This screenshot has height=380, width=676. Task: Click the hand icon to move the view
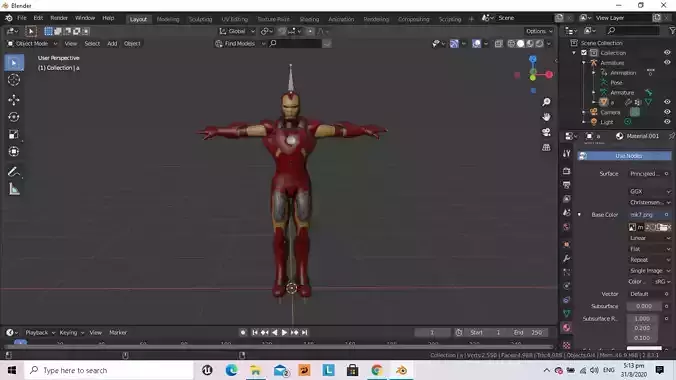point(546,117)
